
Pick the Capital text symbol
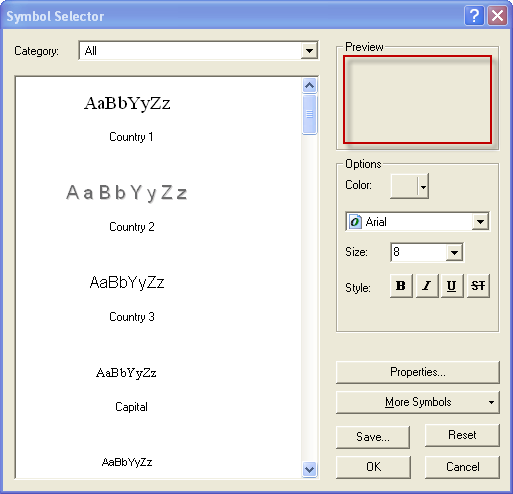[128, 387]
